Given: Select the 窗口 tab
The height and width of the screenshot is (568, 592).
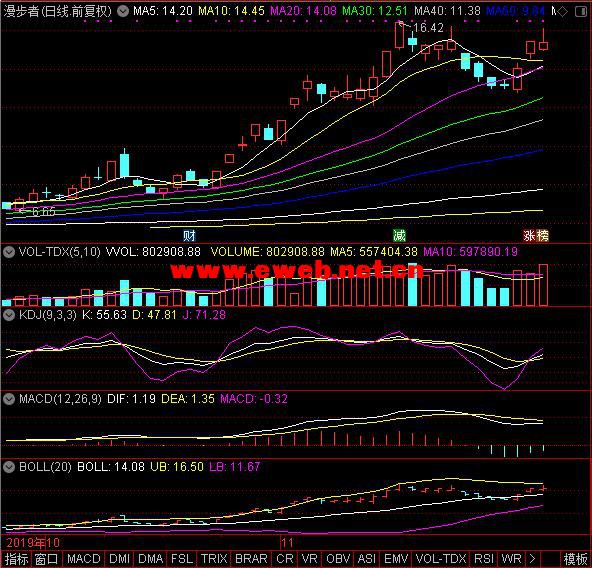Looking at the screenshot, I should [x=46, y=559].
